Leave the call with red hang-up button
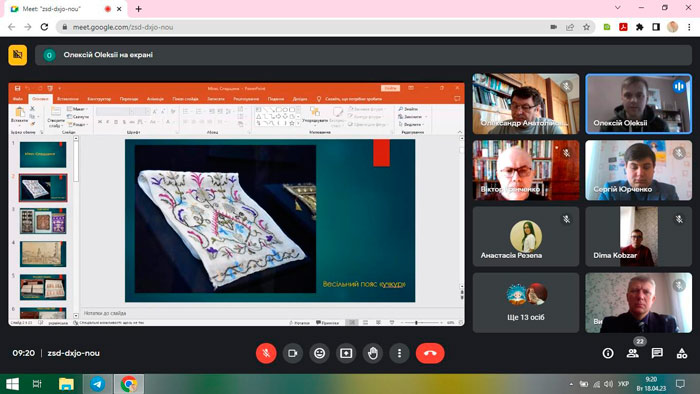This screenshot has width=700, height=394. click(x=430, y=353)
